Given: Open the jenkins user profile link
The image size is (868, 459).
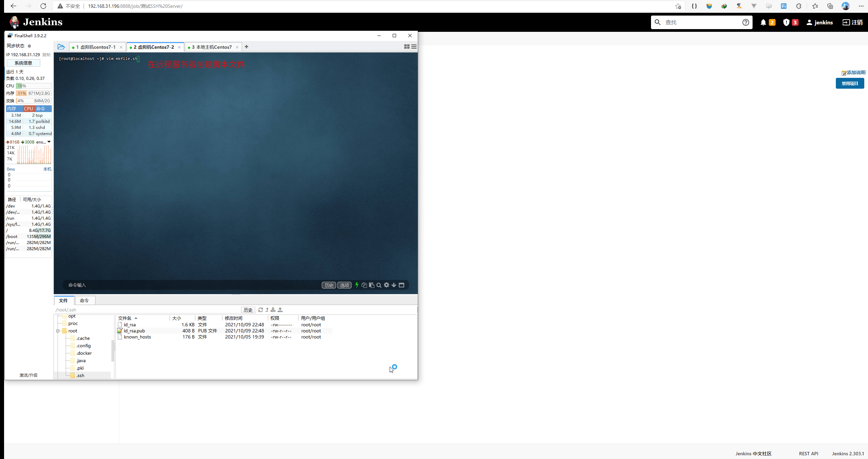Looking at the screenshot, I should pos(819,22).
